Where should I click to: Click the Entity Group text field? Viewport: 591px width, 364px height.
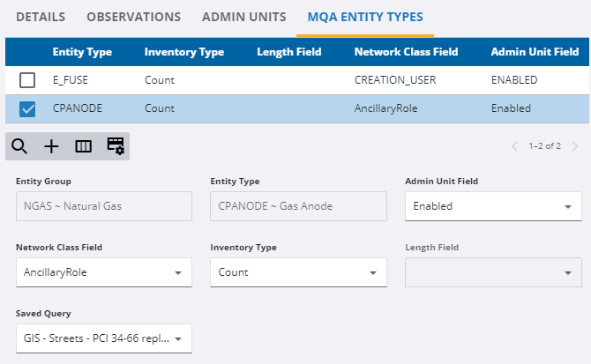(x=104, y=206)
